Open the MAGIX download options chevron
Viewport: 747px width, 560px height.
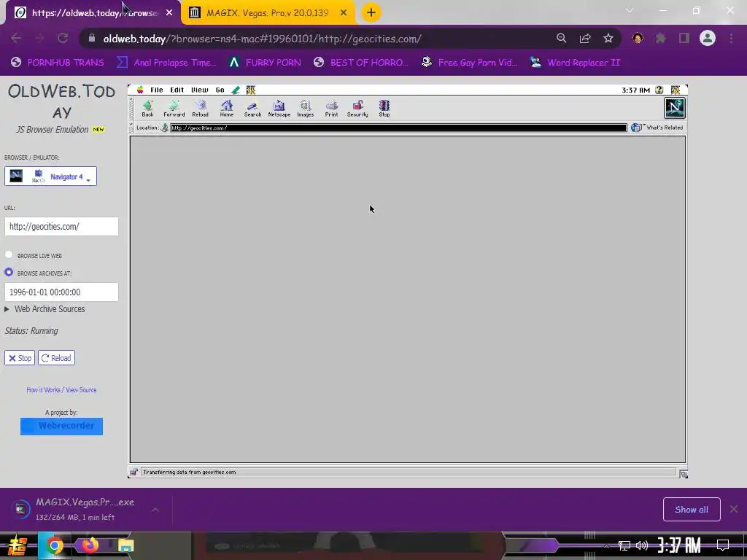(155, 510)
